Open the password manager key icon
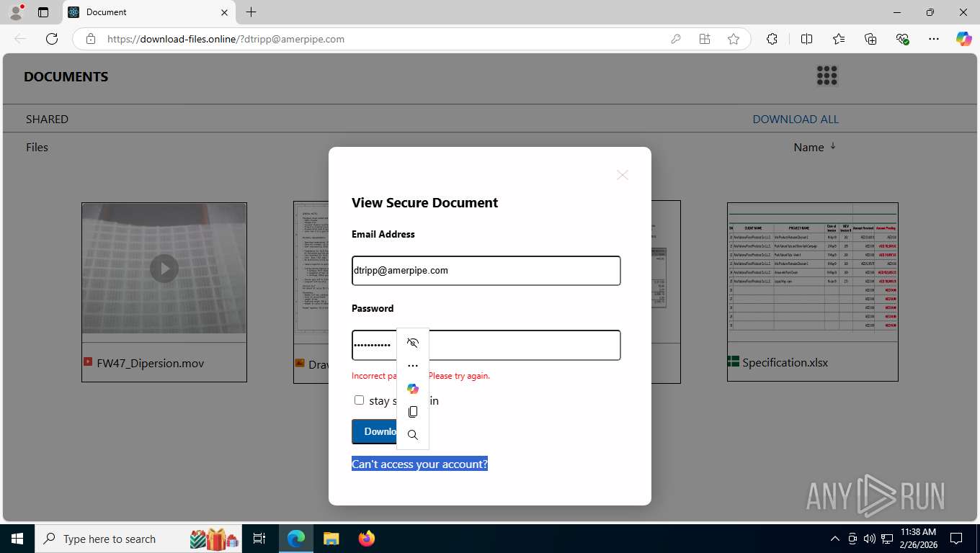 click(676, 39)
